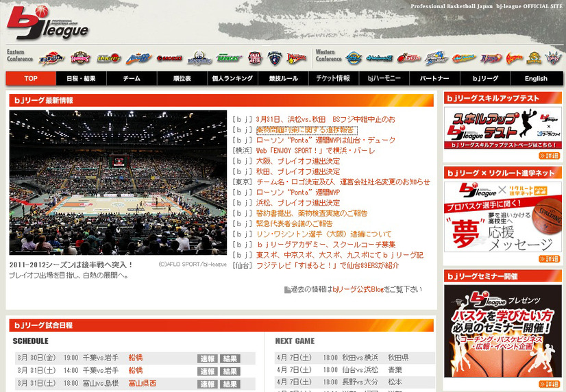Open the 順位表 standings menu item
The image size is (566, 392).
(182, 78)
